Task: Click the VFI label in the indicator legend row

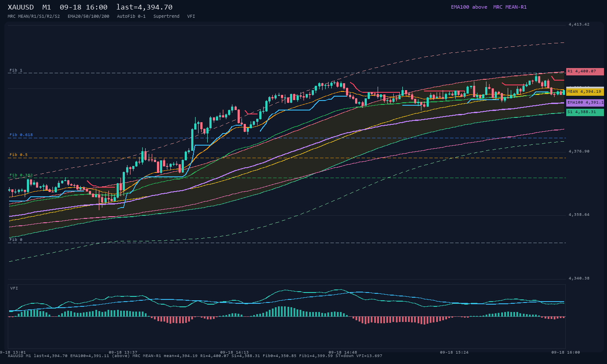Action: [x=191, y=16]
